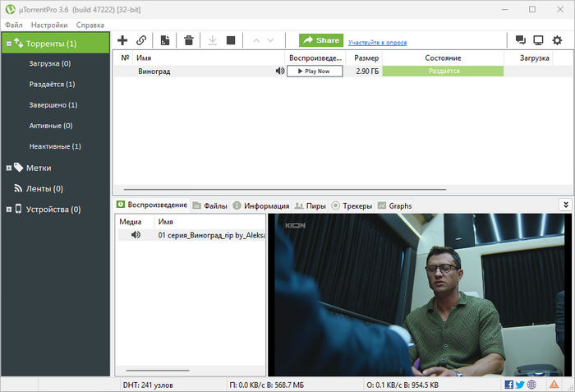Switch to the Пиры tab
Screen dimensions: 575x392
(310, 205)
